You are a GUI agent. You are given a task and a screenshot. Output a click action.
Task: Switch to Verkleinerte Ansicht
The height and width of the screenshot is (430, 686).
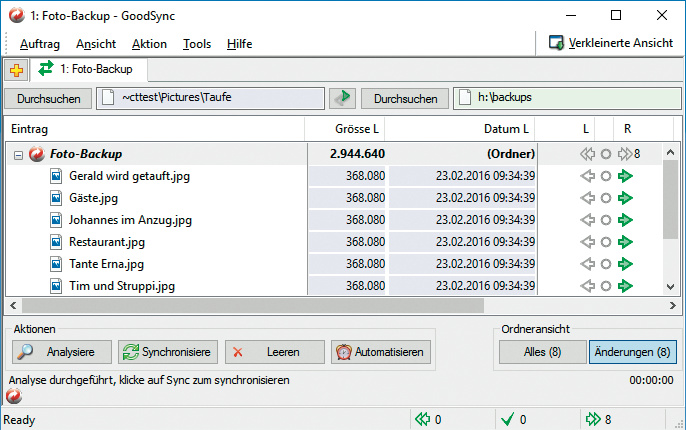coord(611,43)
